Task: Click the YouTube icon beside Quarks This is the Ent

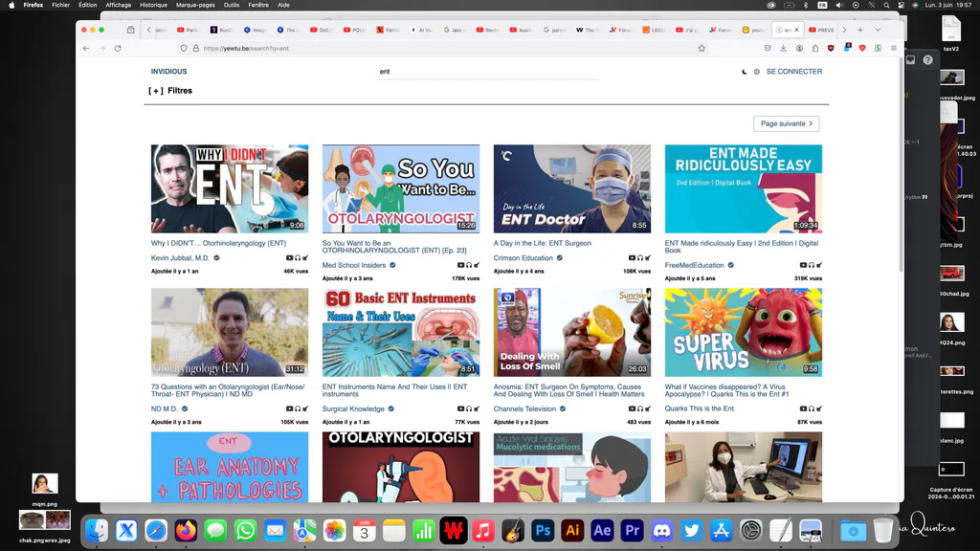Action: coord(803,409)
